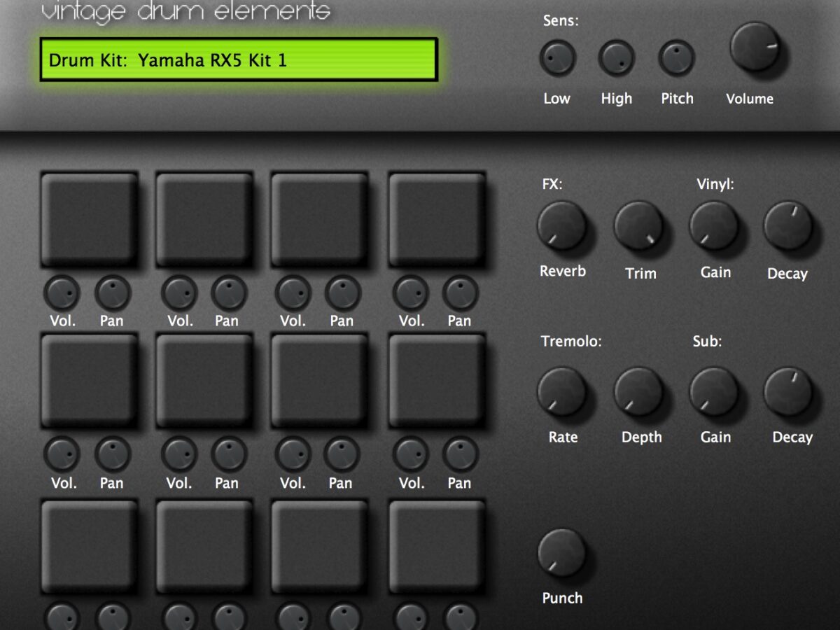Trigger the last drum pad in top row

tap(437, 220)
